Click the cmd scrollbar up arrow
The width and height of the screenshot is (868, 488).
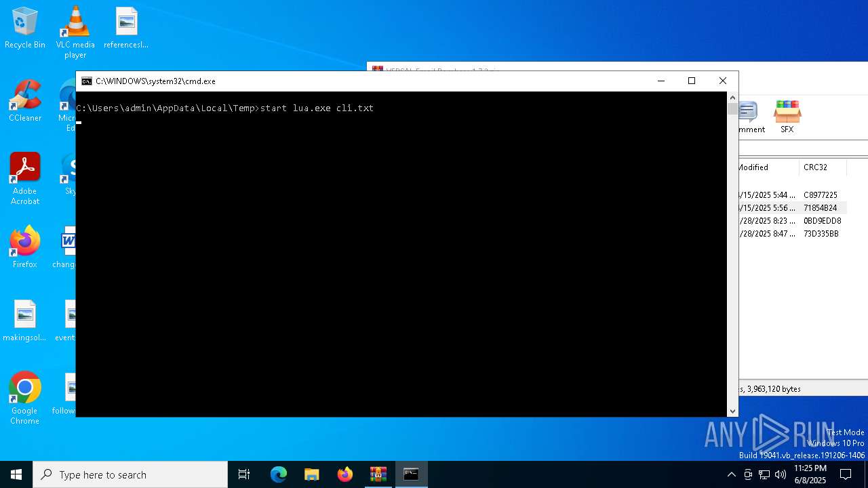coord(732,97)
